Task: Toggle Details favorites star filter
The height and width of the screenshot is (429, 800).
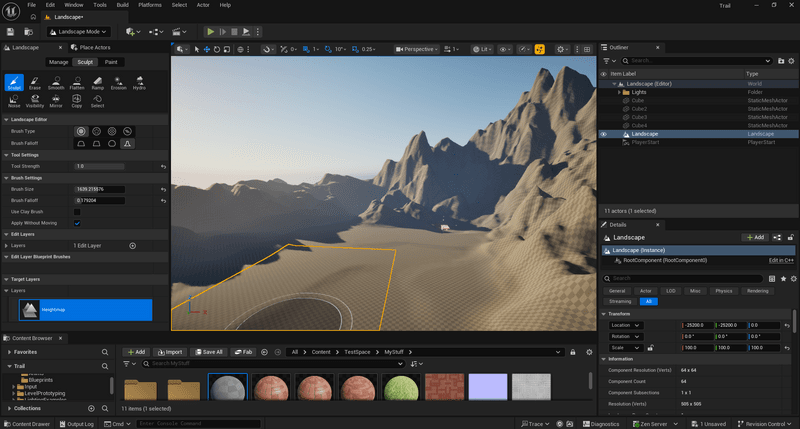Action: coord(783,279)
